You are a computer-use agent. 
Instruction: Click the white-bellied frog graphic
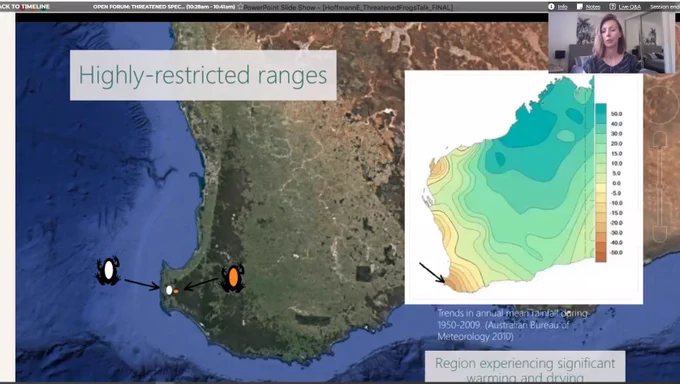pos(108,270)
